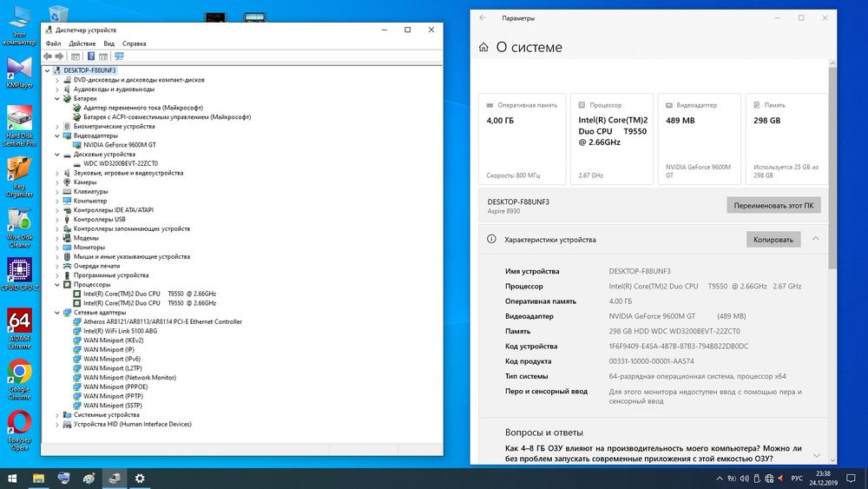
Task: Open the Действие menu
Action: point(82,43)
